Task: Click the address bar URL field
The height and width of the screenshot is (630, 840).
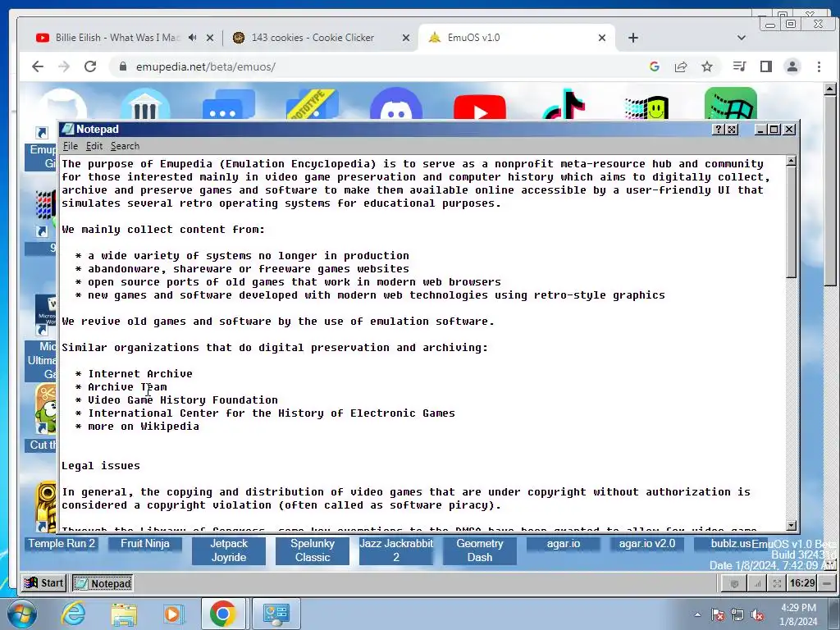Action: point(375,66)
